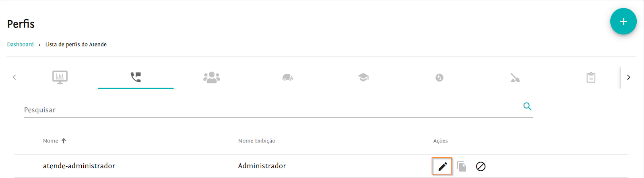The height and width of the screenshot is (178, 644).
Task: Edit the atende-administrador profile with pencil icon
Action: (442, 166)
